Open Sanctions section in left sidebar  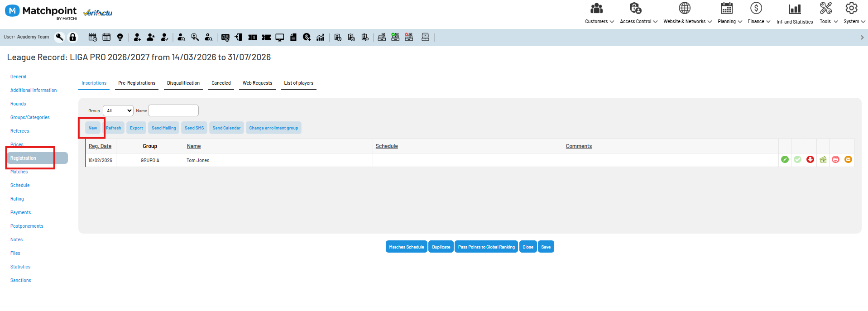point(21,280)
